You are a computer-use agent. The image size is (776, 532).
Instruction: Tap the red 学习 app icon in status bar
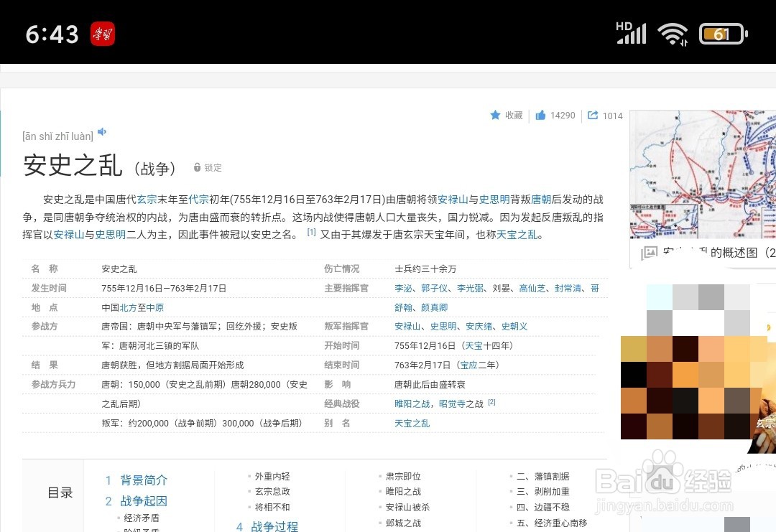click(103, 34)
